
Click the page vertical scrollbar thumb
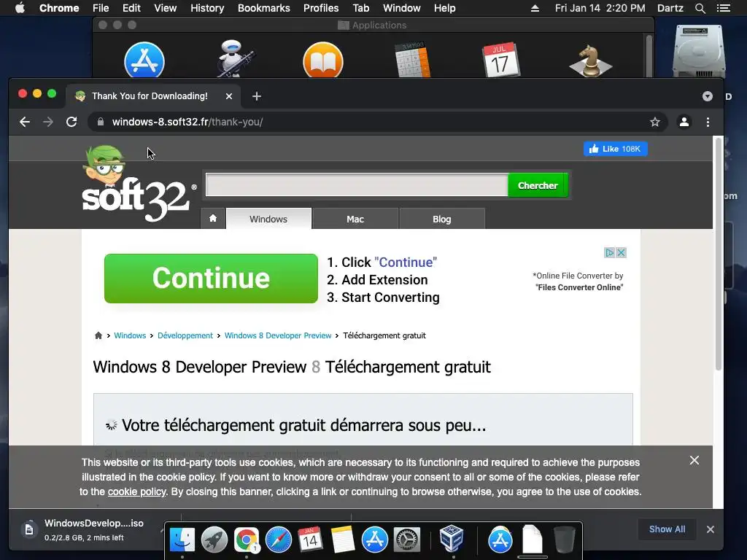(x=718, y=254)
